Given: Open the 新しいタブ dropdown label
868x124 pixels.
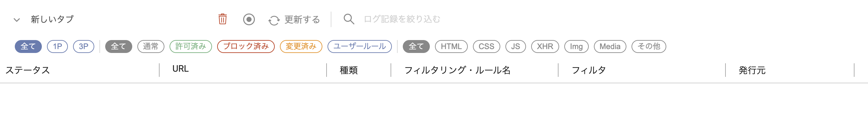Looking at the screenshot, I should pos(52,19).
